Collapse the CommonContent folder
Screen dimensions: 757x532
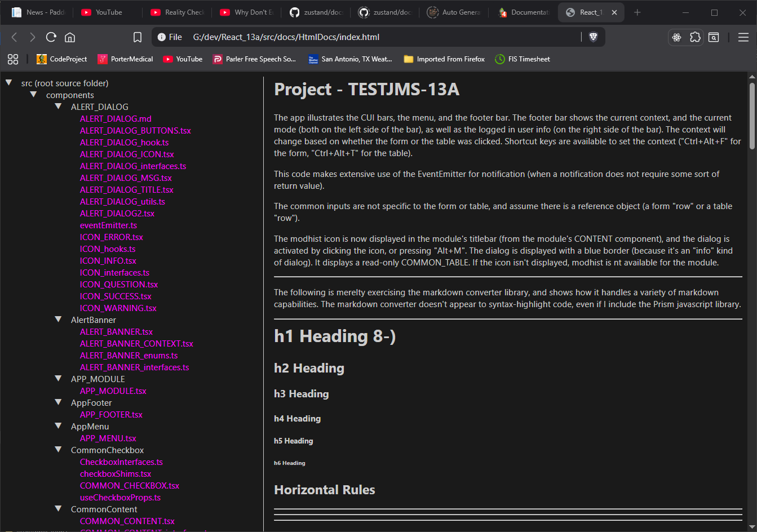[59, 509]
